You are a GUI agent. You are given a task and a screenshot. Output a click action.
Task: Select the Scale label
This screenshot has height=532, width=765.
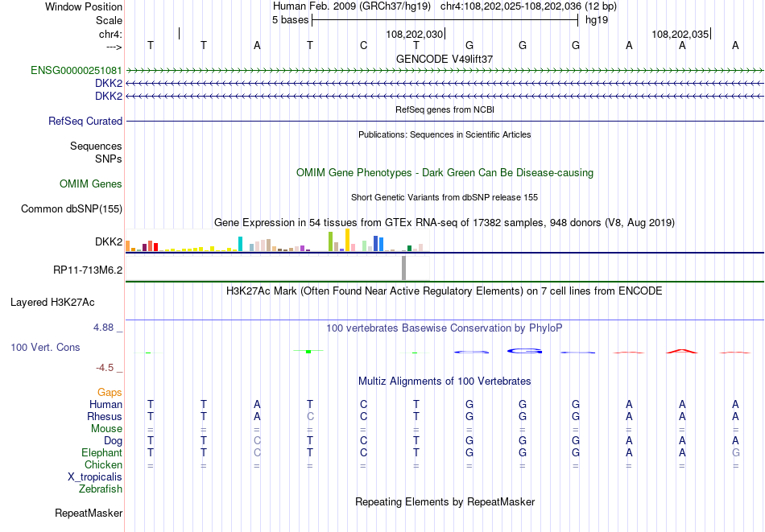[x=109, y=20]
